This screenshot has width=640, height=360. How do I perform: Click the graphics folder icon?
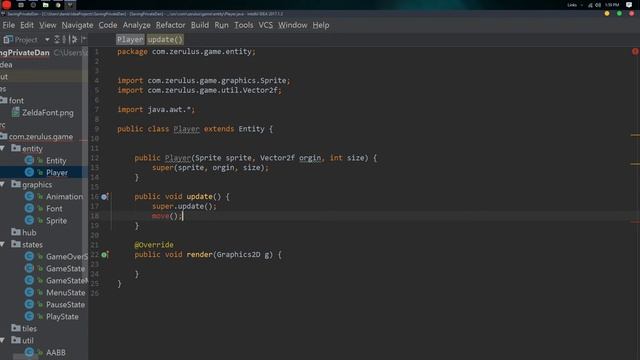(16, 184)
